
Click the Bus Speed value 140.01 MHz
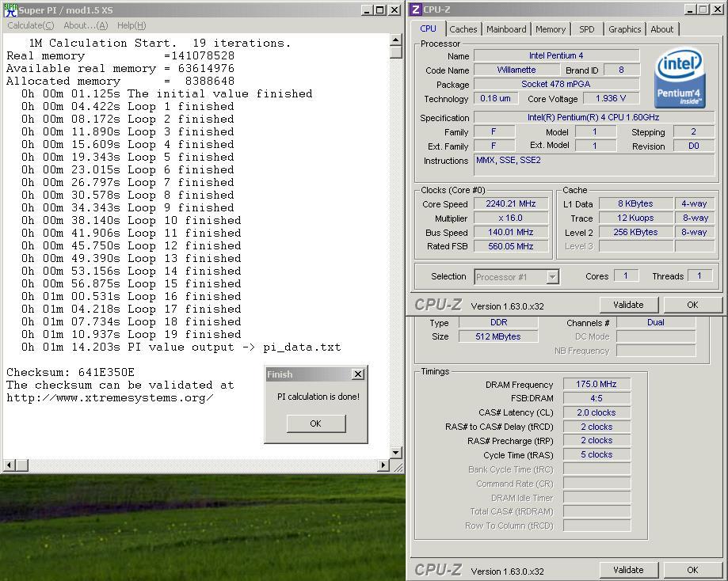(511, 232)
